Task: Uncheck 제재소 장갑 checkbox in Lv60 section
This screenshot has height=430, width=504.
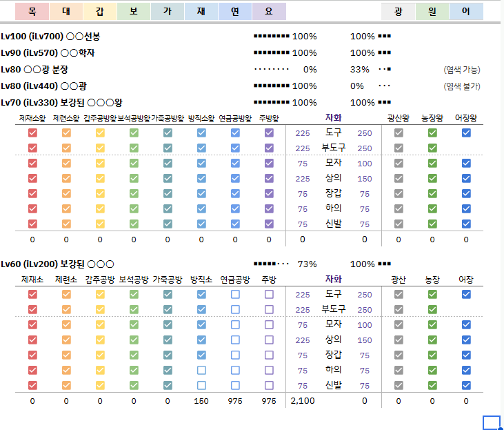Action: click(32, 355)
